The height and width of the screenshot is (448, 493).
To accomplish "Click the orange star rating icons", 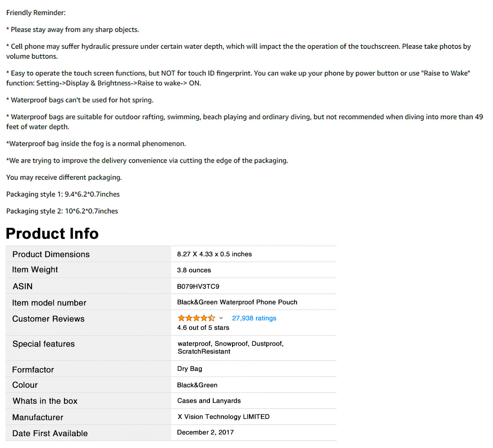I will click(x=196, y=318).
